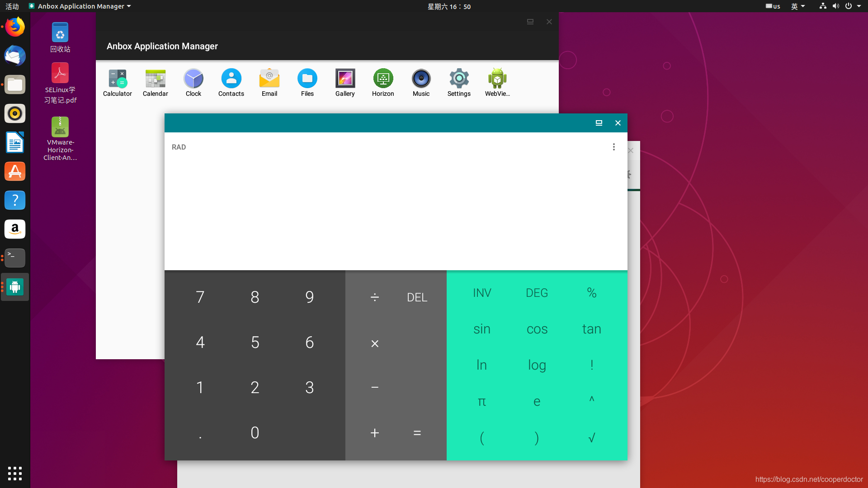Select the ln function in calculator

click(x=481, y=365)
